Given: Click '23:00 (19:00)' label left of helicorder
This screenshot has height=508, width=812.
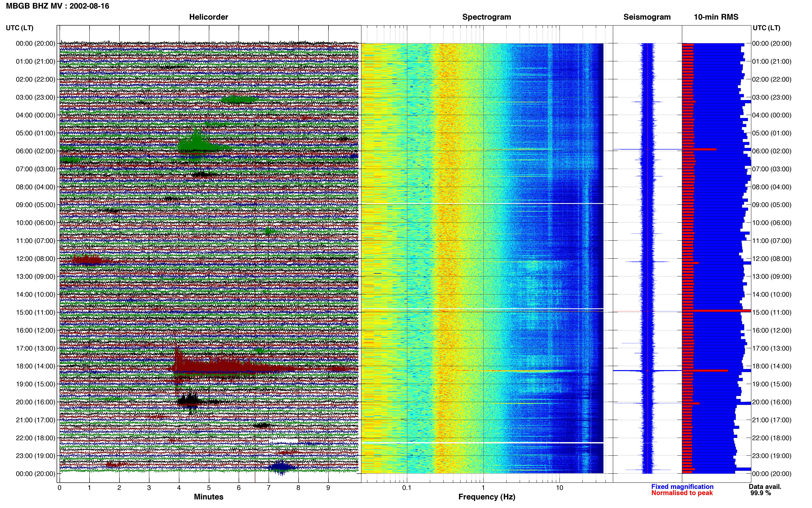Looking at the screenshot, I should (x=36, y=456).
